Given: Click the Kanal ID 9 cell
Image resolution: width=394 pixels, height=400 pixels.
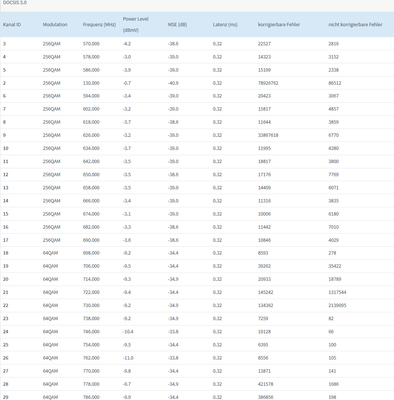Looking at the screenshot, I should point(4,135).
